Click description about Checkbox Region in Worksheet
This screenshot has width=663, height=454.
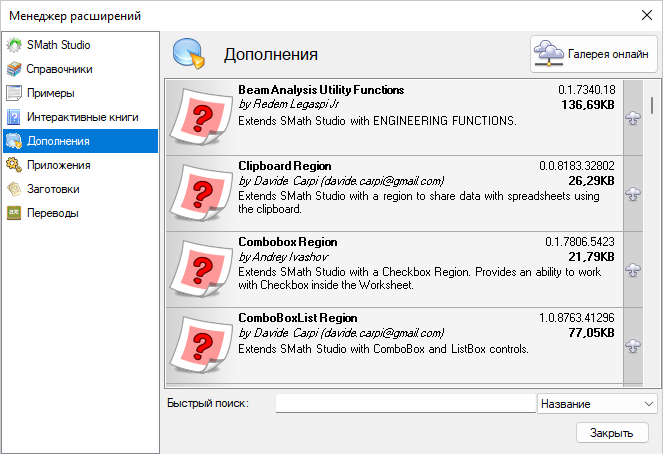point(419,278)
